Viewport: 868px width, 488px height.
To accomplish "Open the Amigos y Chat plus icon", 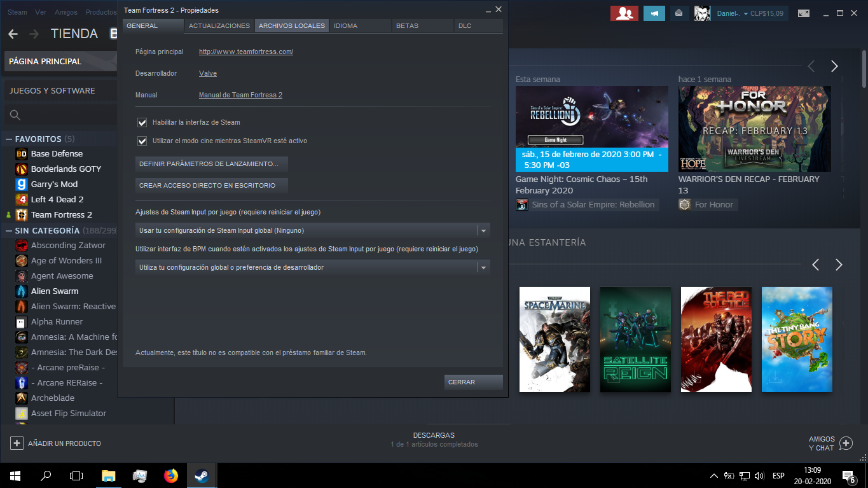I will tap(846, 443).
